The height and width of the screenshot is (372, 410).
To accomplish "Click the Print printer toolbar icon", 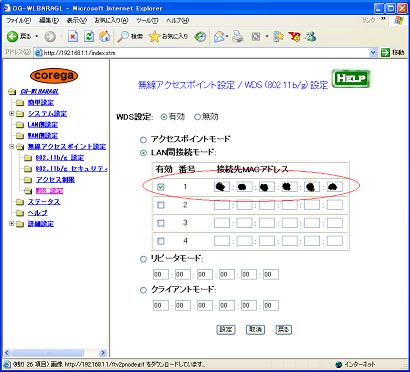I will (x=238, y=36).
